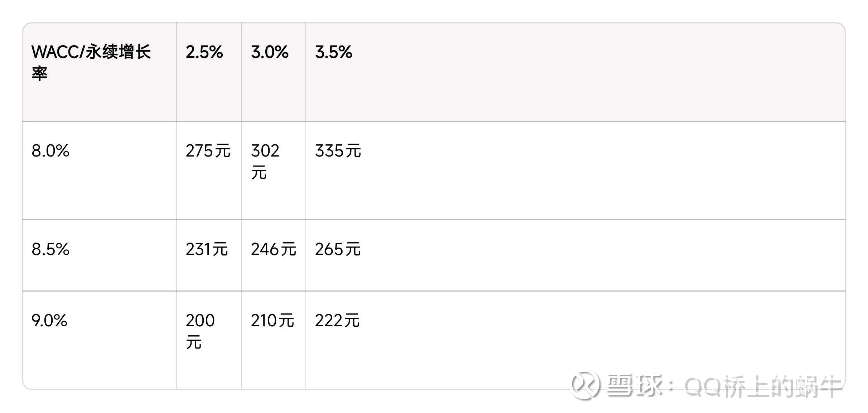Select the 200元 value cell
The width and height of the screenshot is (868, 413).
click(200, 331)
